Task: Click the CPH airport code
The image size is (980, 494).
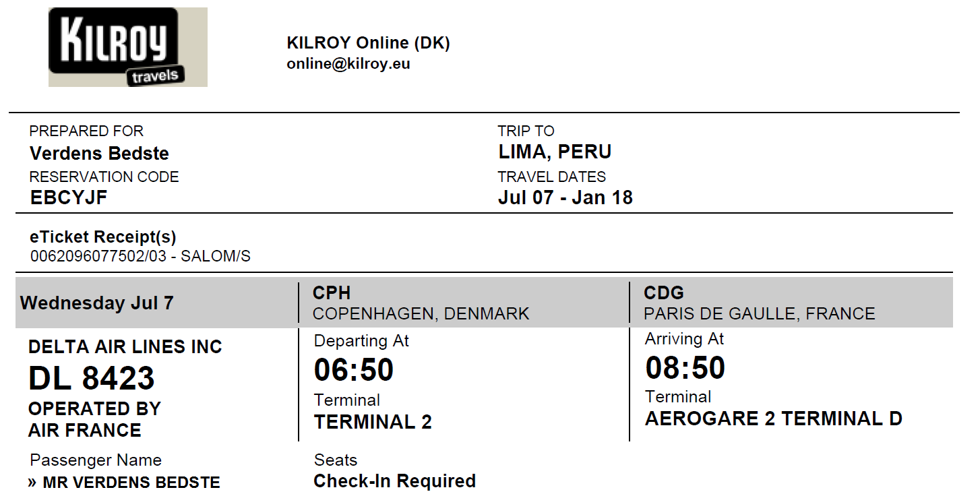Action: tap(332, 293)
